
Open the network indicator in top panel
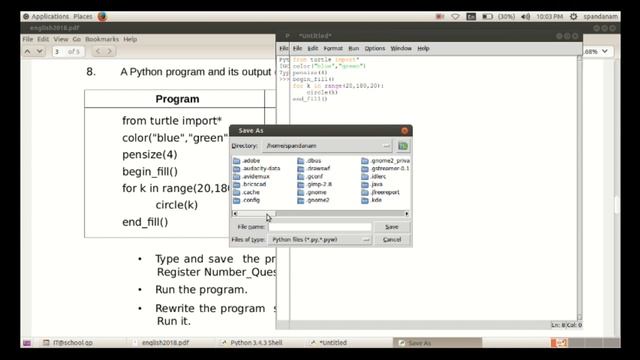click(455, 17)
